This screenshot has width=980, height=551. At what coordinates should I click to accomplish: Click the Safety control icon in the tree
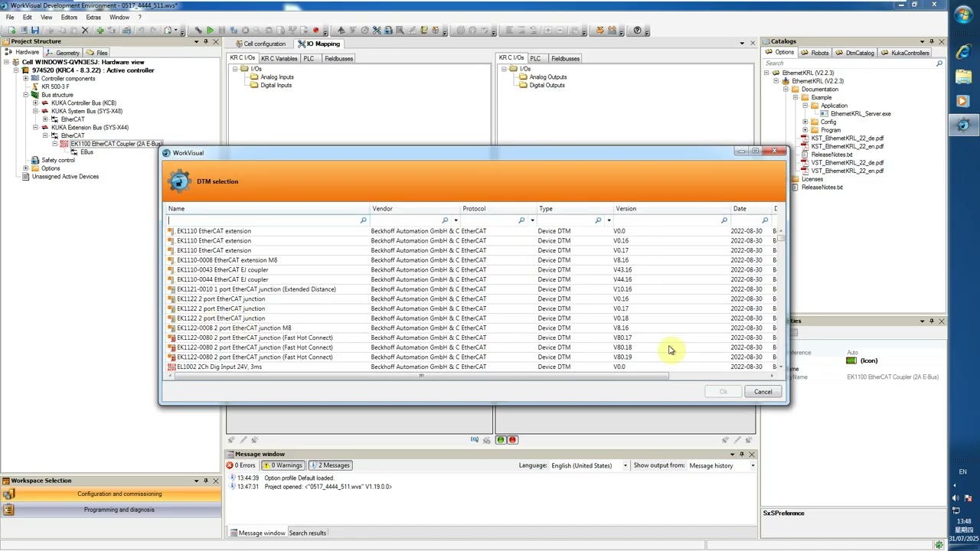click(x=36, y=160)
